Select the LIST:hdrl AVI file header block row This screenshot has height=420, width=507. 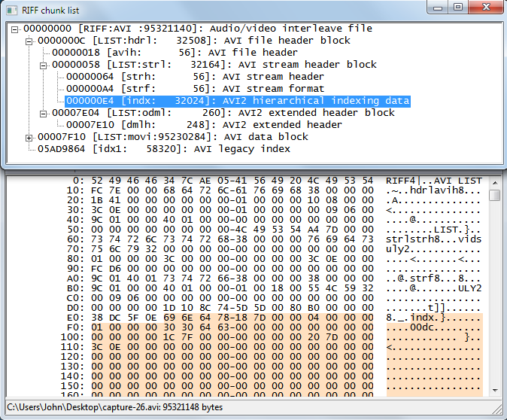click(193, 41)
